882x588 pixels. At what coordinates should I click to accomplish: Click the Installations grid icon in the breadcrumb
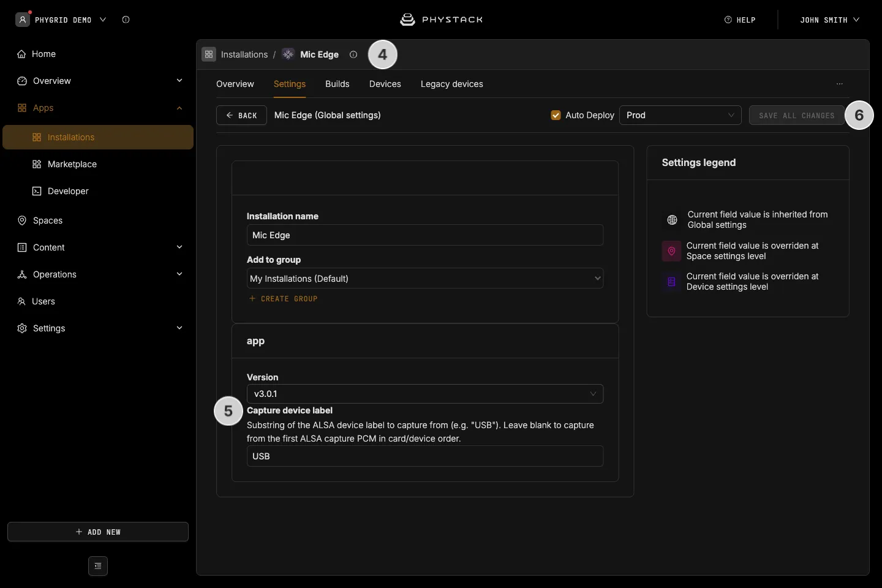[x=209, y=55]
